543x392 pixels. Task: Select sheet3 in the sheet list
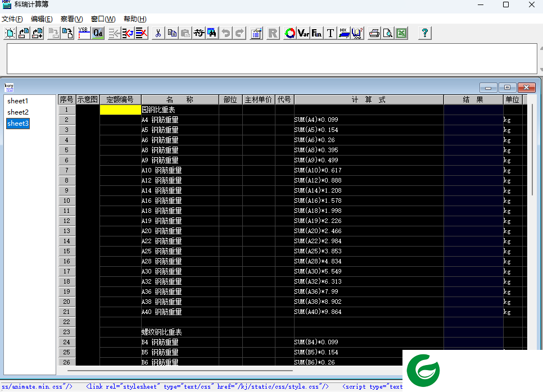click(x=18, y=124)
